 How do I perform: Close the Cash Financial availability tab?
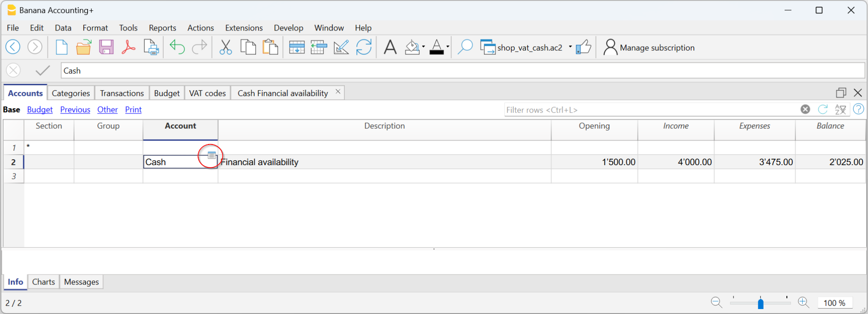(x=338, y=92)
